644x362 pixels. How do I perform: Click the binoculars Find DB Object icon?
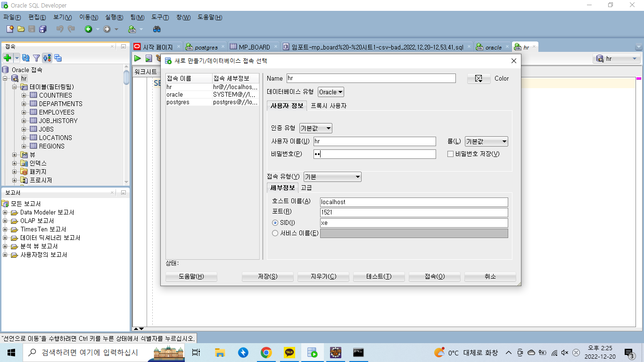pos(157,29)
